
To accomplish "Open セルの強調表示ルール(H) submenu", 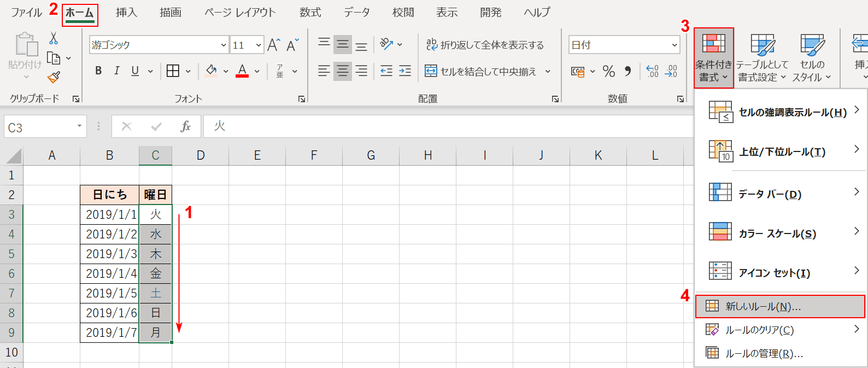I will point(781,112).
